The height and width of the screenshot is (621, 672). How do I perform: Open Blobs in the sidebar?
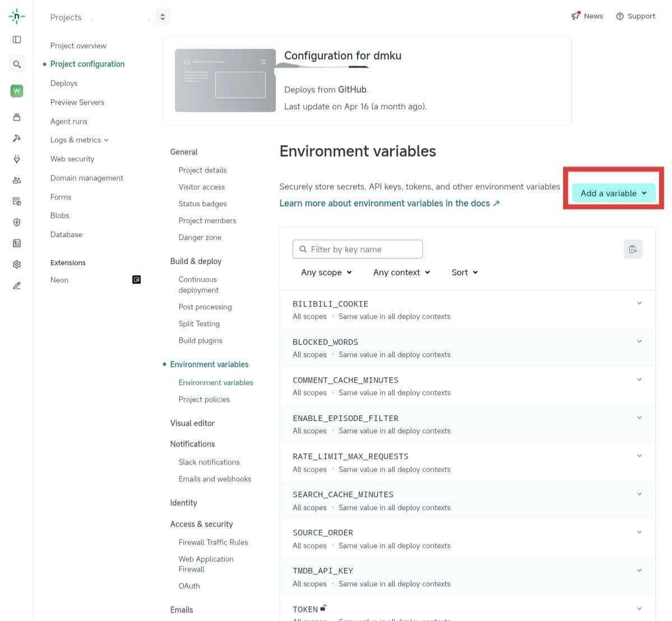click(59, 215)
